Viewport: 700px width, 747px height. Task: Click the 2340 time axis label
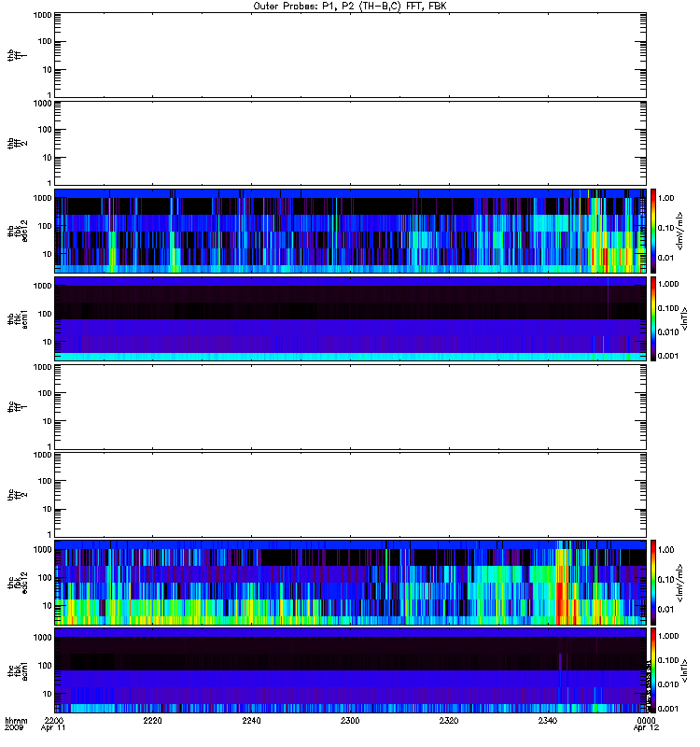tap(548, 721)
